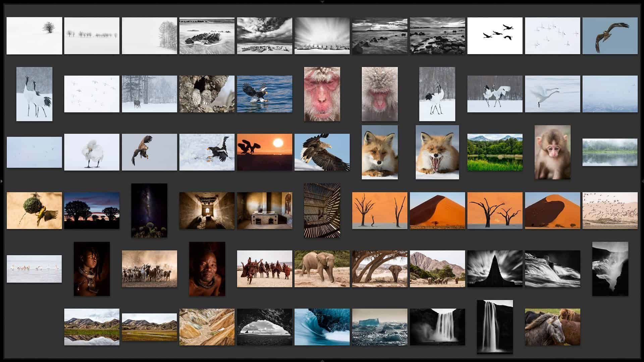Select the owls in tree hollow photo

[207, 94]
